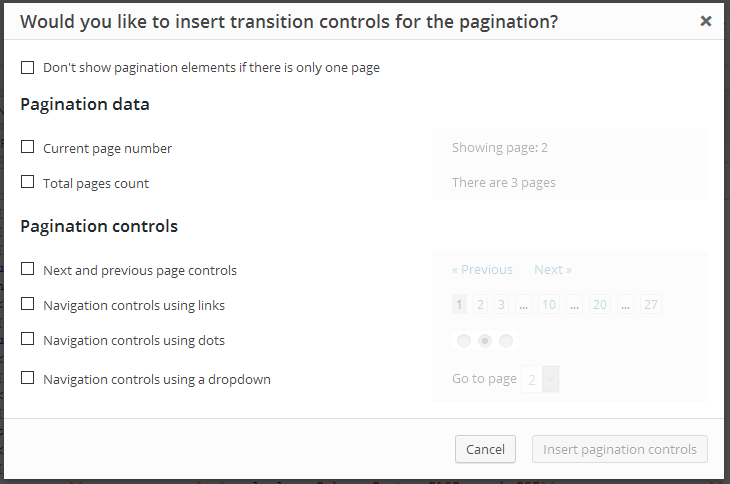Close the pagination dialog with X
The height and width of the screenshot is (484, 730).
pos(706,21)
